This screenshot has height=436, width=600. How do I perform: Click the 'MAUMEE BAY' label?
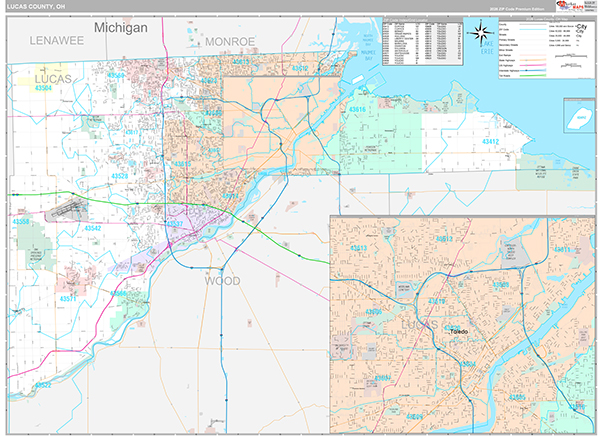[x=368, y=56]
